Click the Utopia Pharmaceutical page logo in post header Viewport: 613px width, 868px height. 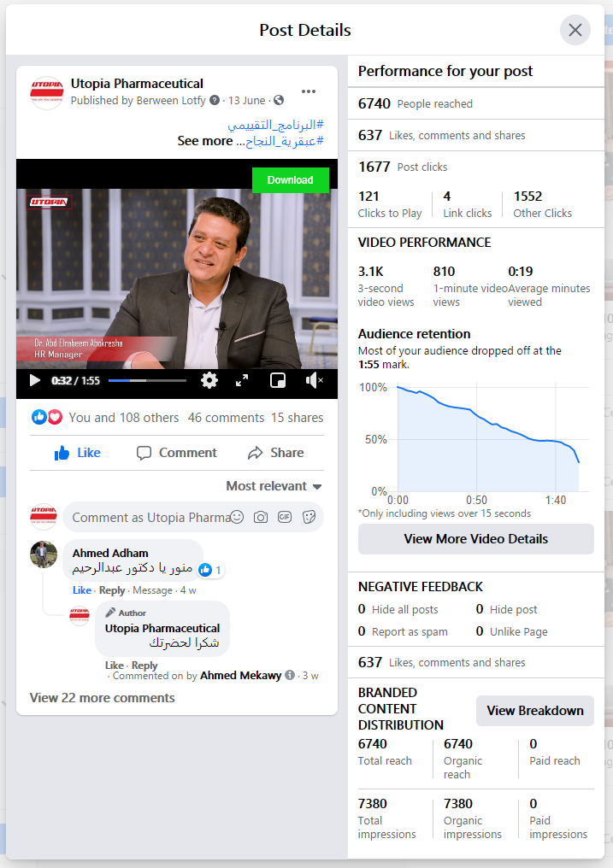tap(46, 92)
